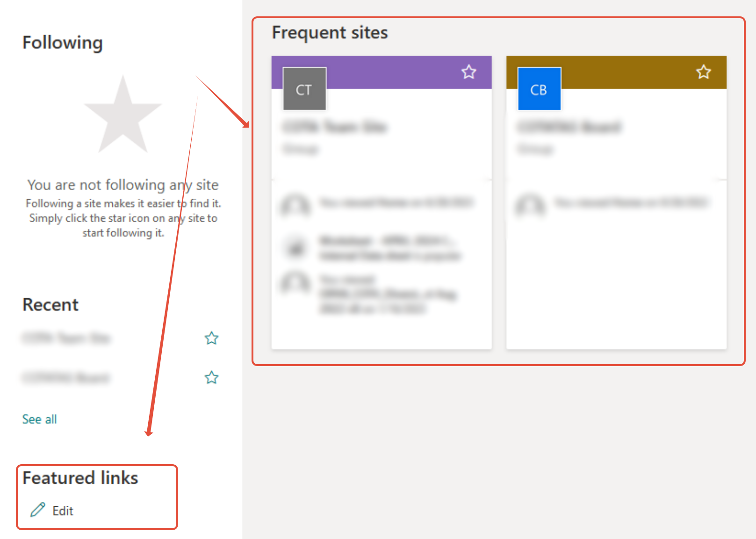Open the See all recent sites link
This screenshot has width=756, height=539.
click(x=40, y=419)
